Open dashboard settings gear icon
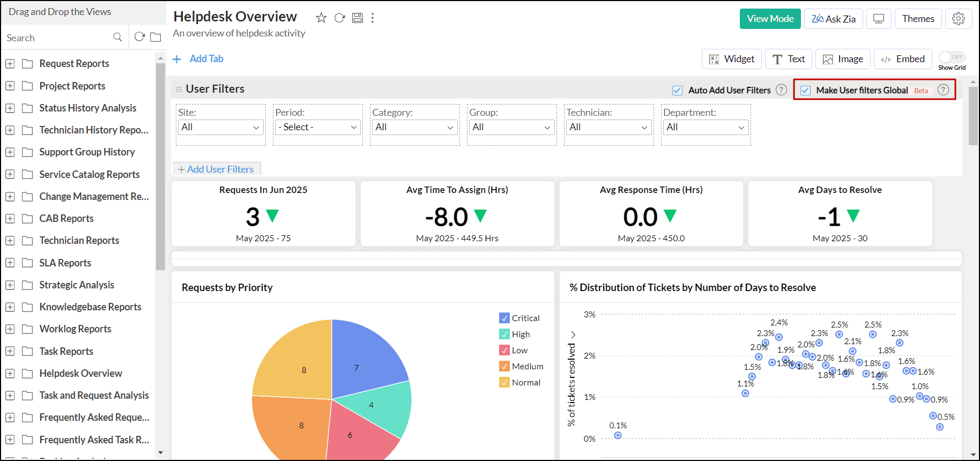980x461 pixels. coord(959,19)
